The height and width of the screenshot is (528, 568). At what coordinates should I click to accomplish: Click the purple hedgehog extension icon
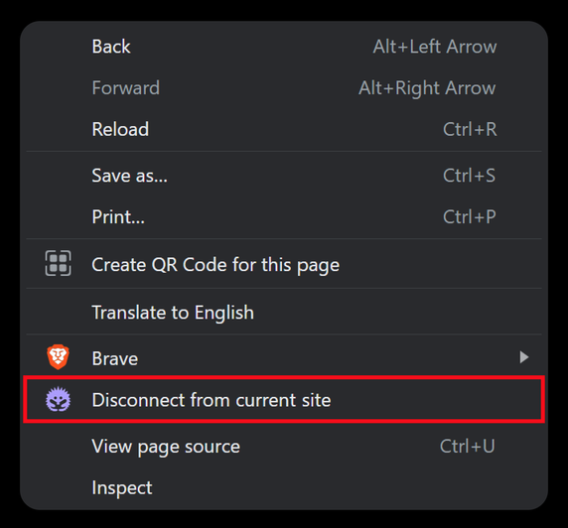[x=58, y=399]
